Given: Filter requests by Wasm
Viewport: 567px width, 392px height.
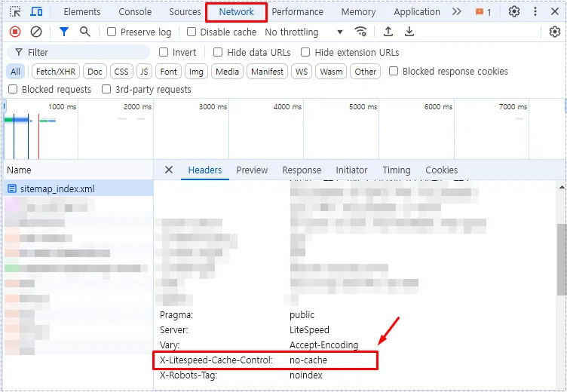Looking at the screenshot, I should click(331, 72).
